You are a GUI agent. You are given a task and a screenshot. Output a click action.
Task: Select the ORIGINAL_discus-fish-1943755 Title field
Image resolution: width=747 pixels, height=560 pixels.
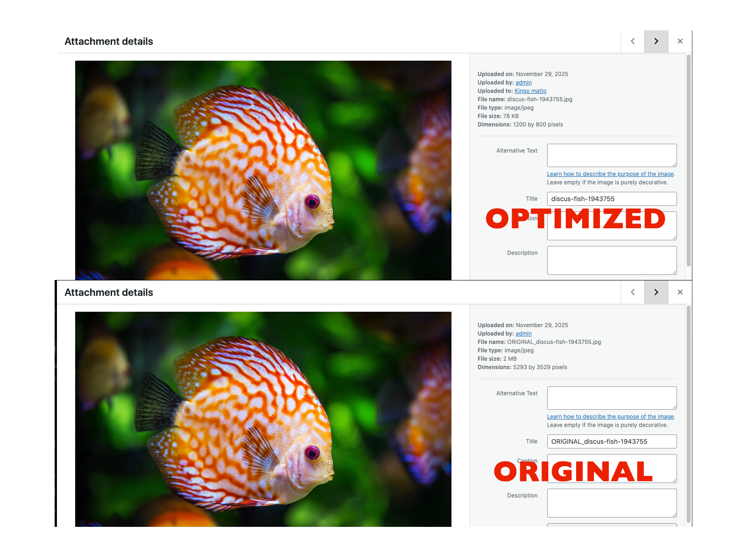612,441
